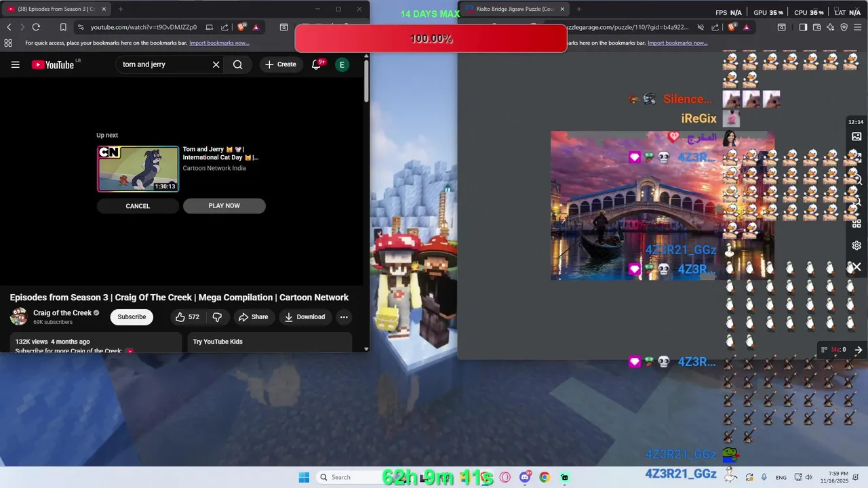Download the video via Download button
Image resolution: width=868 pixels, height=488 pixels.
304,317
